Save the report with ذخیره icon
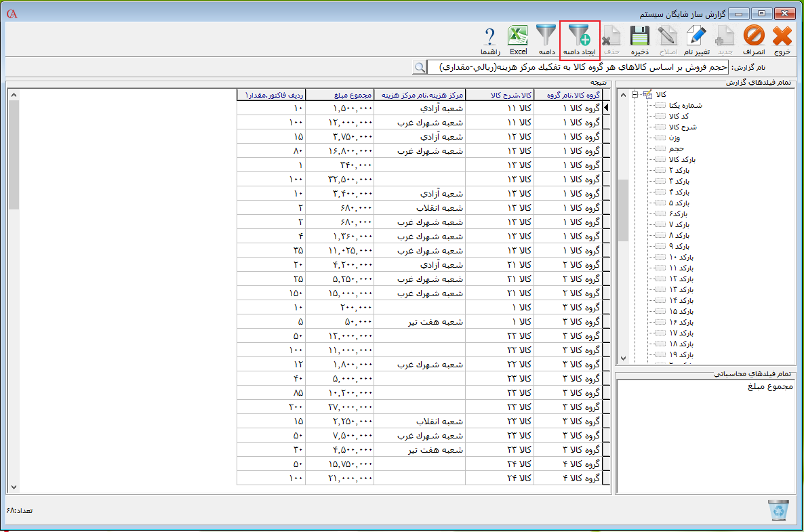804x532 pixels. pyautogui.click(x=640, y=39)
